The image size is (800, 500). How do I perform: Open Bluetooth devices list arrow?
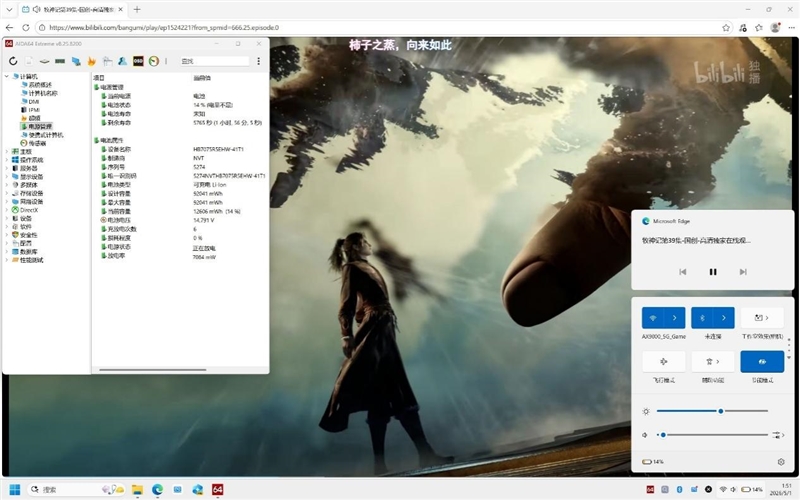tap(723, 318)
